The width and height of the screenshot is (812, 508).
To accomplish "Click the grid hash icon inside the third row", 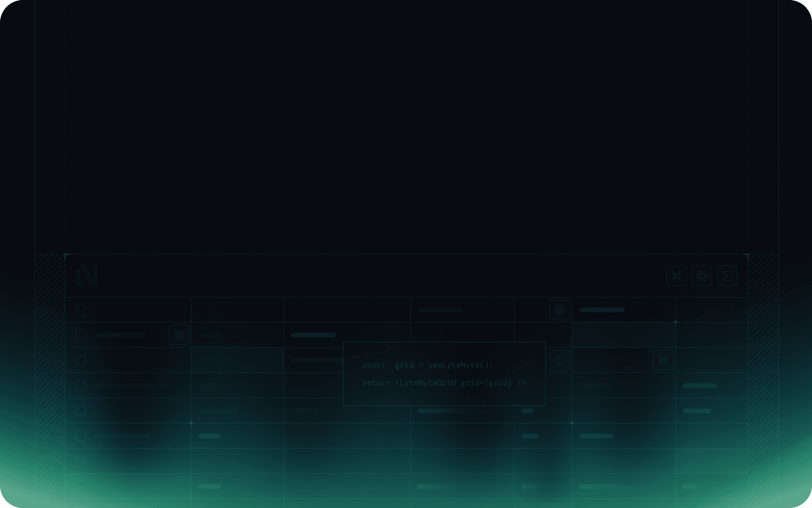I will [x=663, y=360].
